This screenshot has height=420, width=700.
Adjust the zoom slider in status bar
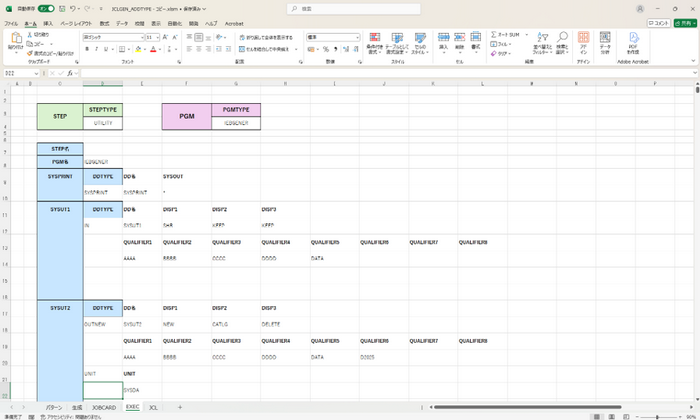pos(657,417)
